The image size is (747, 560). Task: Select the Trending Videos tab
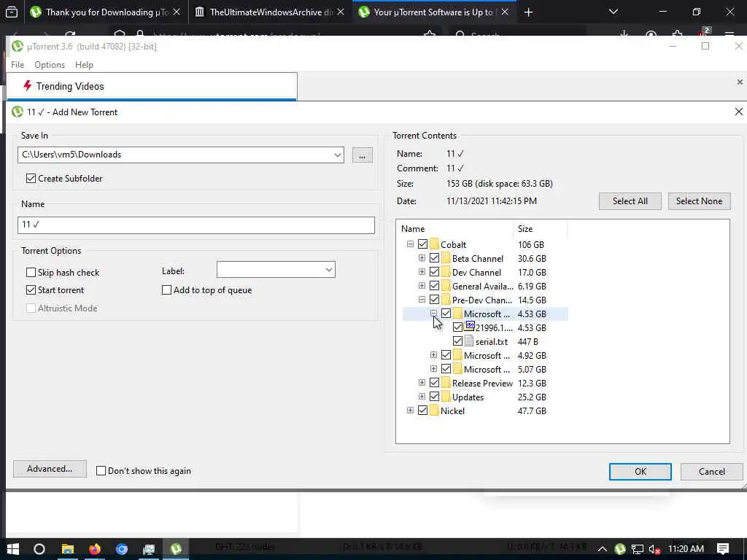152,86
